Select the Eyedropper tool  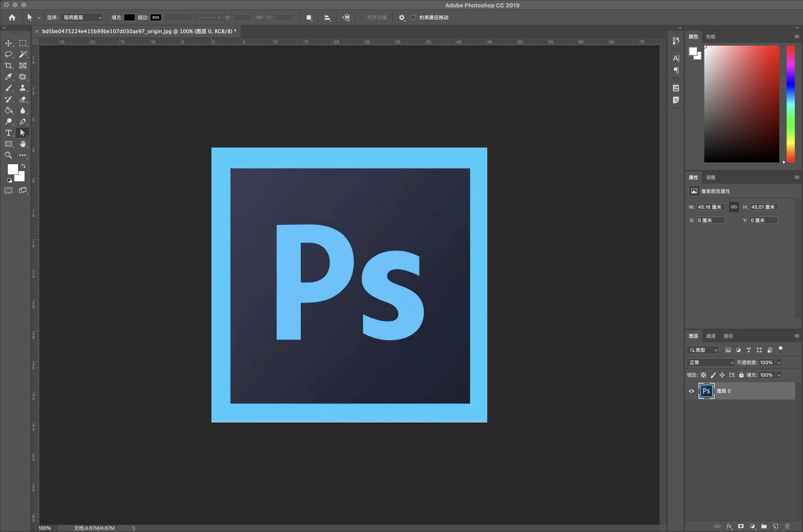(8, 77)
